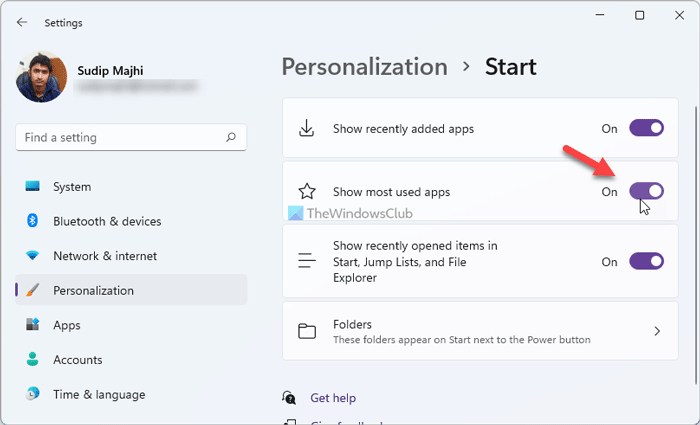Disable the Show most used apps toggle
The height and width of the screenshot is (425, 700).
pos(646,191)
